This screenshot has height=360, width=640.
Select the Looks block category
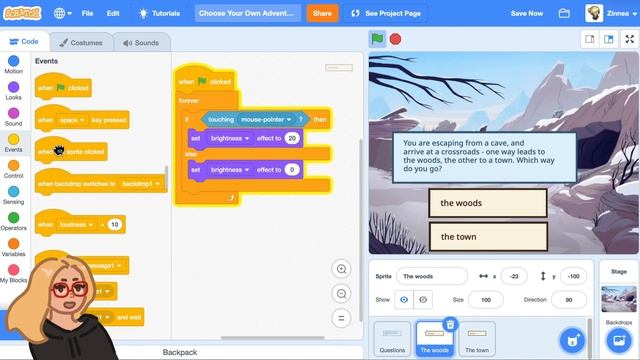click(13, 91)
